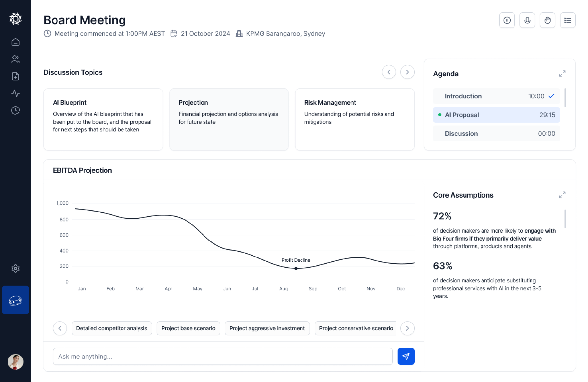Image resolution: width=588 pixels, height=382 pixels.
Task: Open settings gear in sidebar
Action: pyautogui.click(x=15, y=269)
